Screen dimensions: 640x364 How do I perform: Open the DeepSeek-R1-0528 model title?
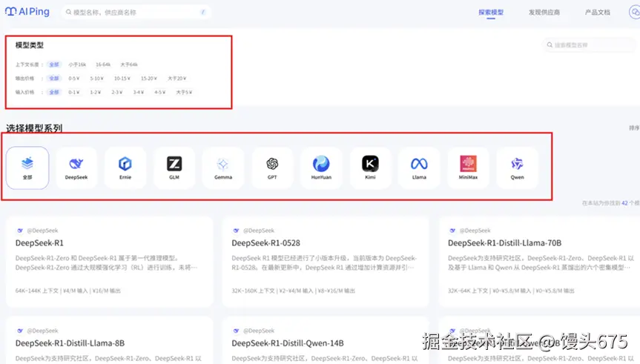click(x=265, y=243)
